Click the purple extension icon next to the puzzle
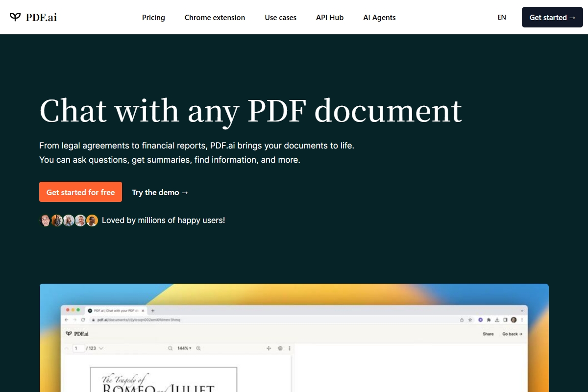The height and width of the screenshot is (392, 588). pos(480,320)
